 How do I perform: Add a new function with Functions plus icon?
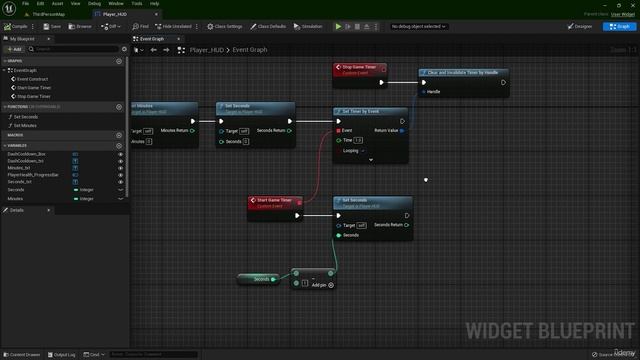pos(119,107)
